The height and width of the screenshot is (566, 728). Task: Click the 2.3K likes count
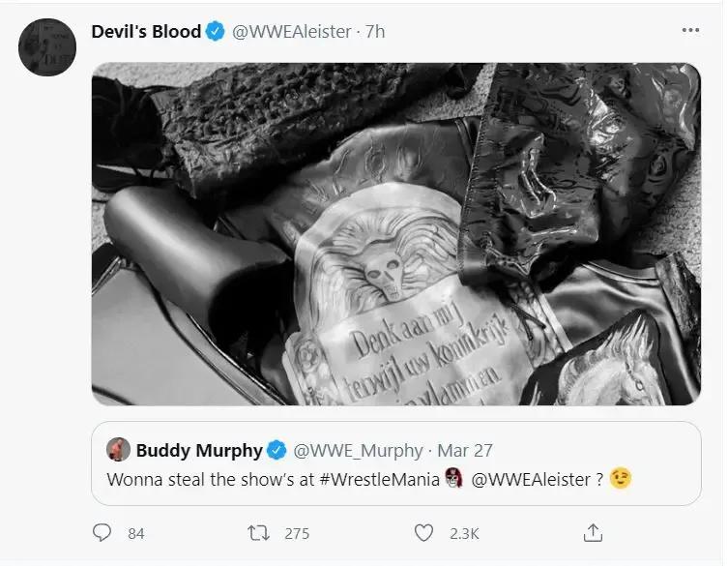(463, 533)
